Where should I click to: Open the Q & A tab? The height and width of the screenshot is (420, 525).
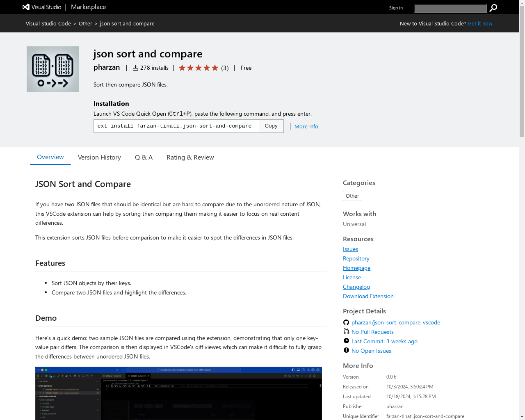[144, 157]
